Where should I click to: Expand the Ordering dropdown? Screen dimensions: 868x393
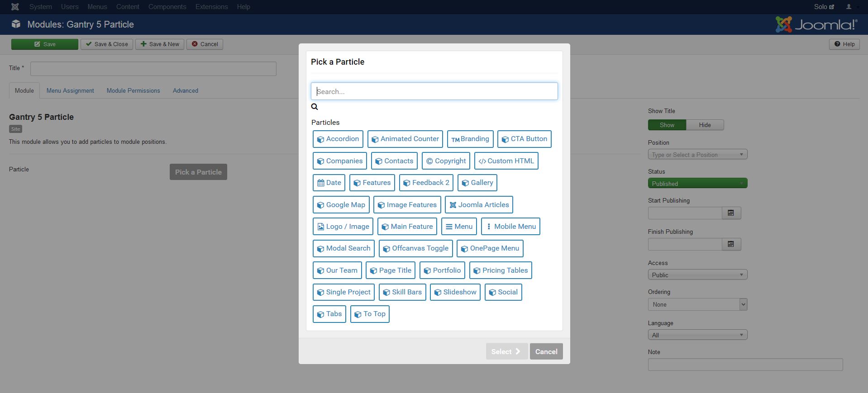[697, 304]
